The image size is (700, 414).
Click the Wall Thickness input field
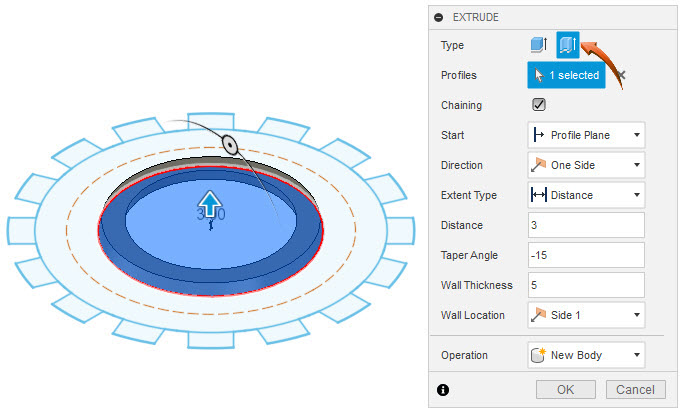coord(586,285)
